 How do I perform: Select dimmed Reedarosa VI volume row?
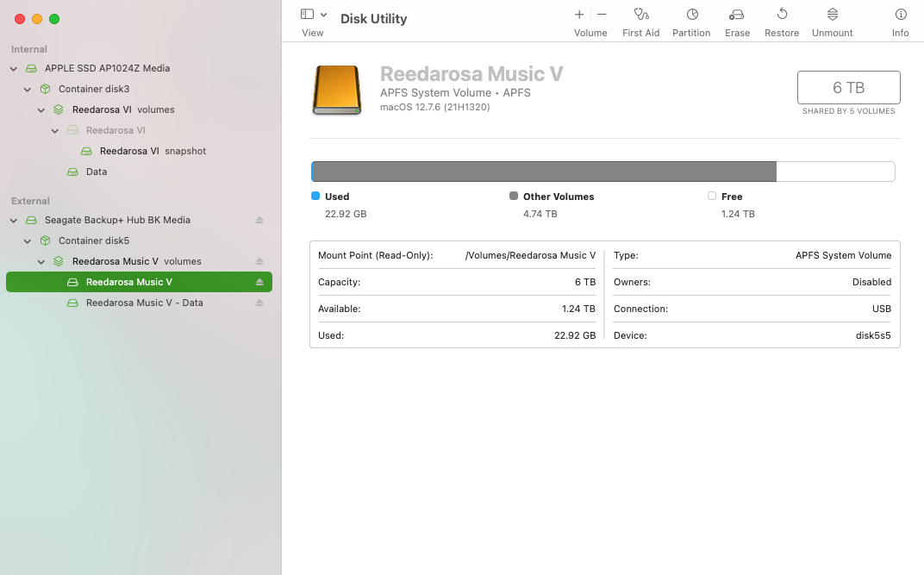[x=139, y=130]
